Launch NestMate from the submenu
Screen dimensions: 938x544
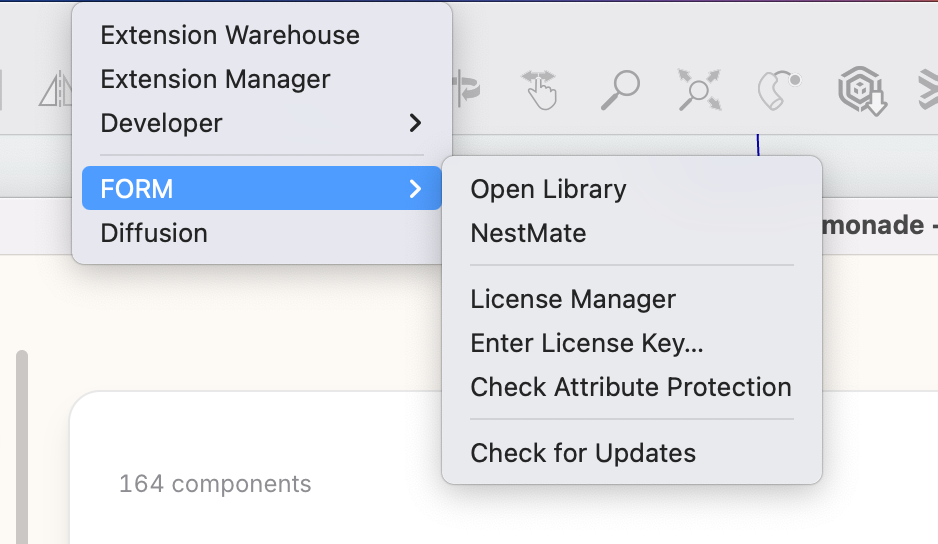click(x=528, y=233)
